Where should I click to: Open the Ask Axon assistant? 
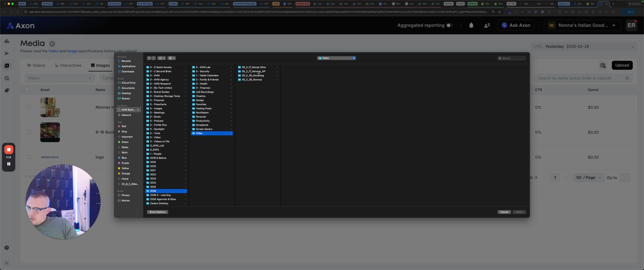click(516, 26)
